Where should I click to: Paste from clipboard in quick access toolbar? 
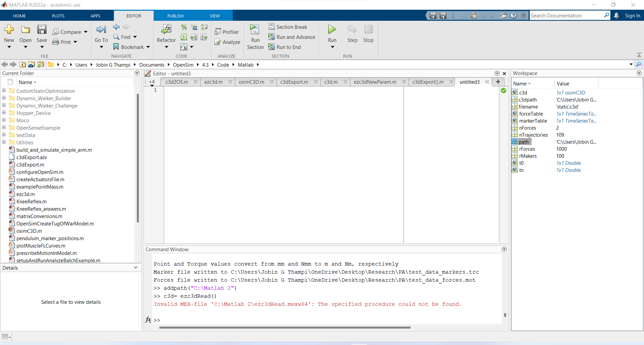pos(474,15)
